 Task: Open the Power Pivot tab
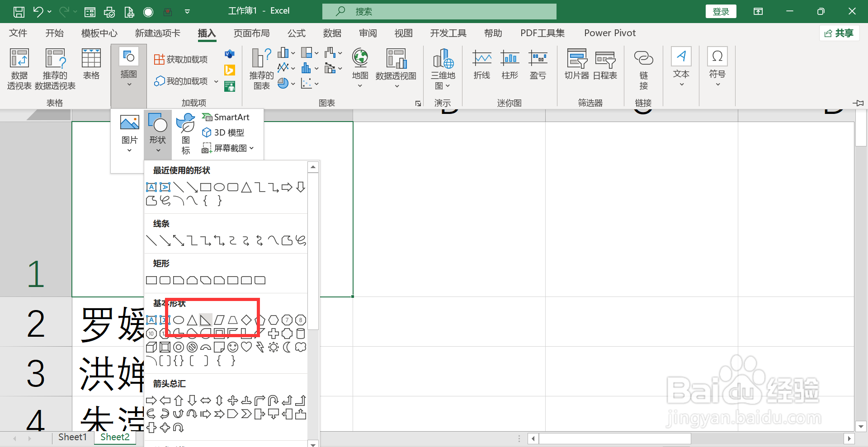609,33
